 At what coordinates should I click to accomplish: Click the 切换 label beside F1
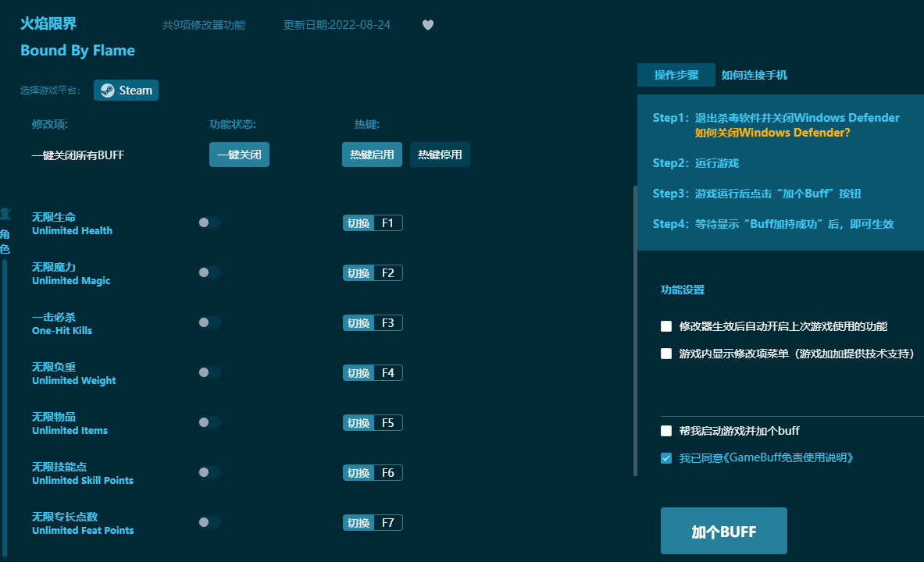[359, 223]
